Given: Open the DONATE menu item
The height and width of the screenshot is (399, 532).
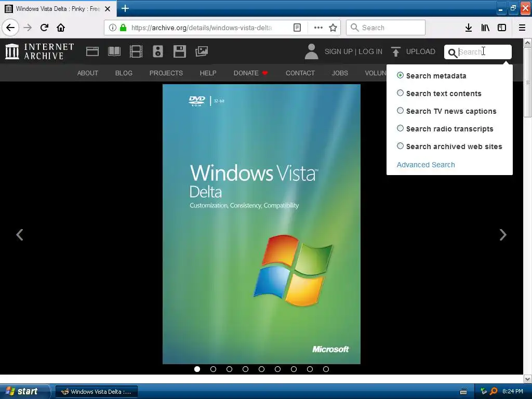Looking at the screenshot, I should 250,73.
